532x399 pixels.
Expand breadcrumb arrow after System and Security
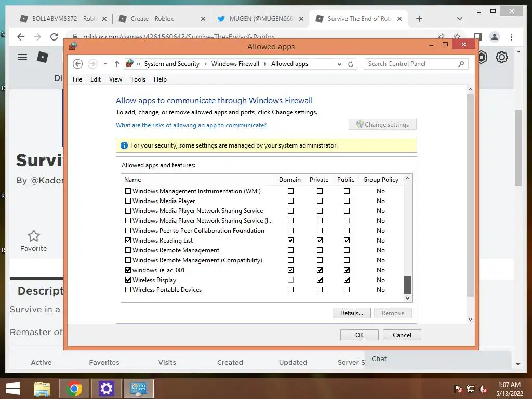pyautogui.click(x=206, y=64)
